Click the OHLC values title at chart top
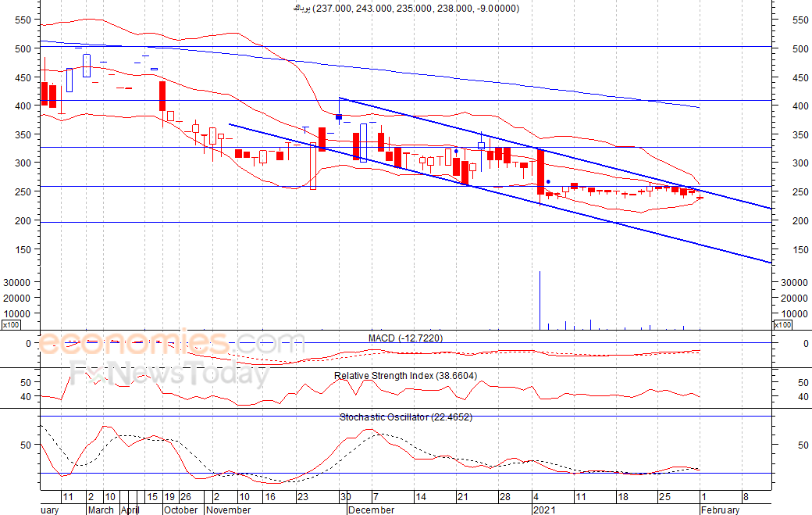 406,9
